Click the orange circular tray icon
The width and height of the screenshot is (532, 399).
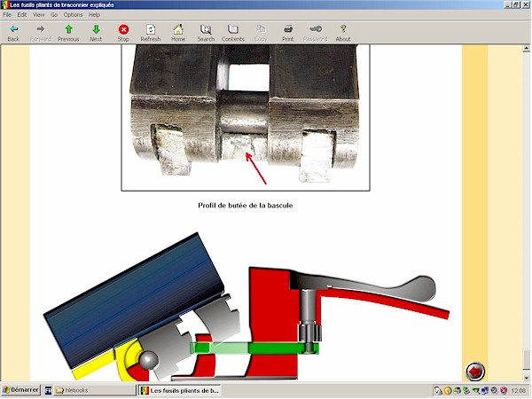448,391
